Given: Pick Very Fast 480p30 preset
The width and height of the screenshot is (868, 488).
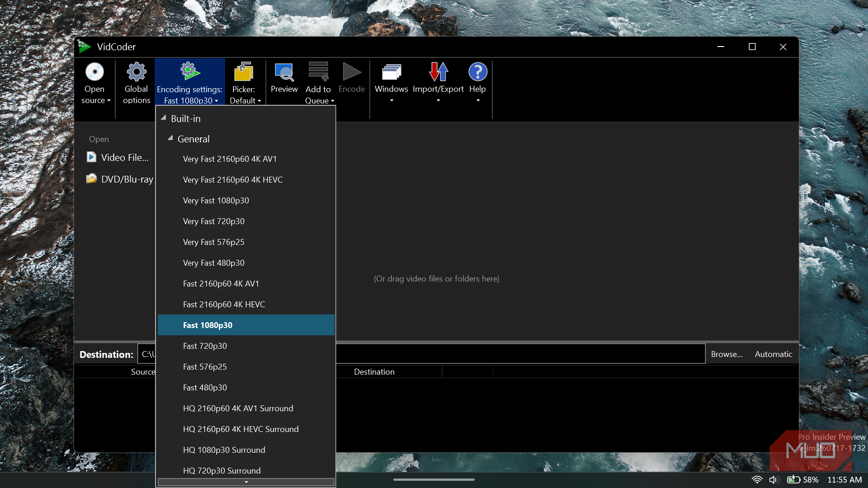Looking at the screenshot, I should point(246,263).
